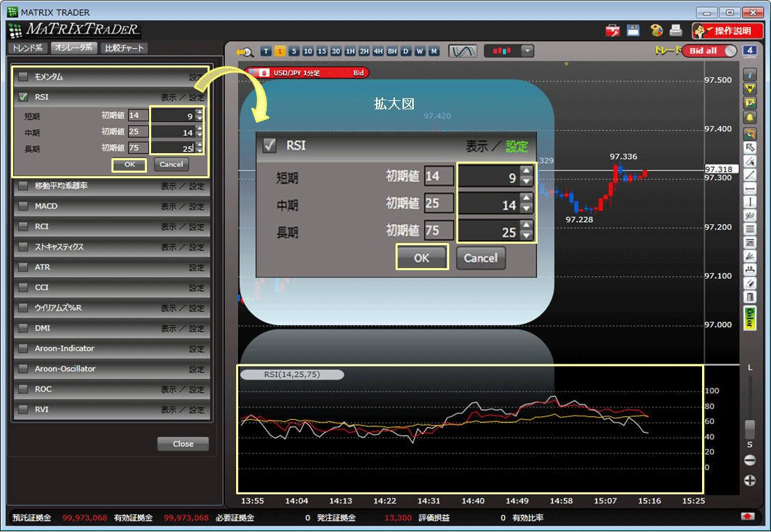Viewport: 771px width, 532px height.
Task: Click the red status bar icon
Action: tap(747, 516)
